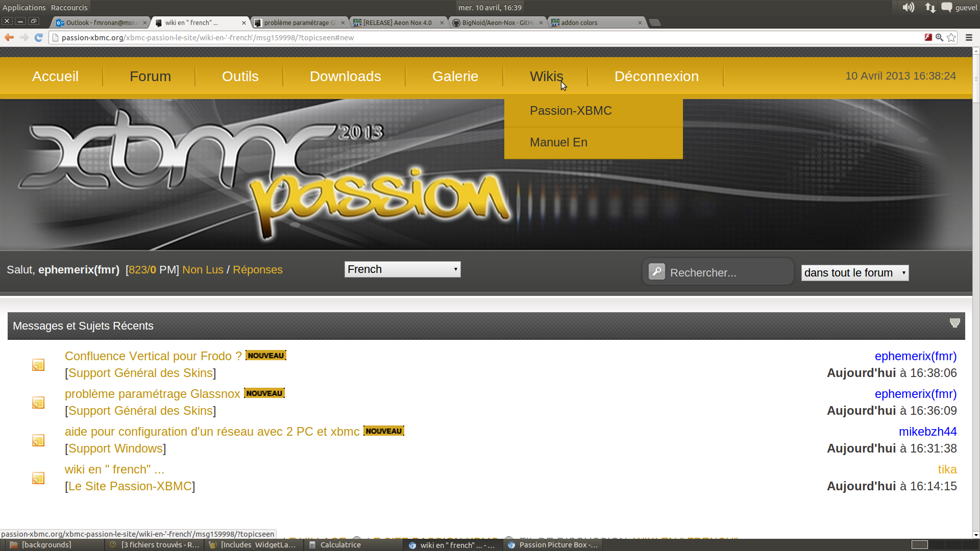The height and width of the screenshot is (551, 980).
Task: Open the clock showing mer. 10 avril
Action: [489, 7]
